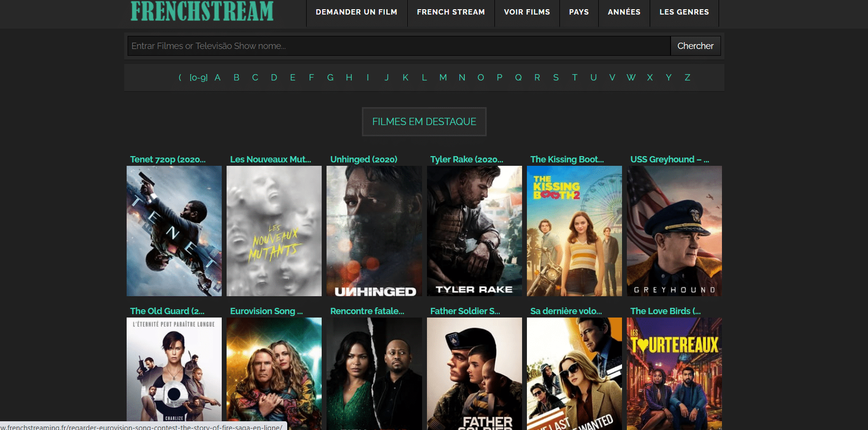This screenshot has width=868, height=430.
Task: Open the Sa dernière volonté title link
Action: click(566, 311)
